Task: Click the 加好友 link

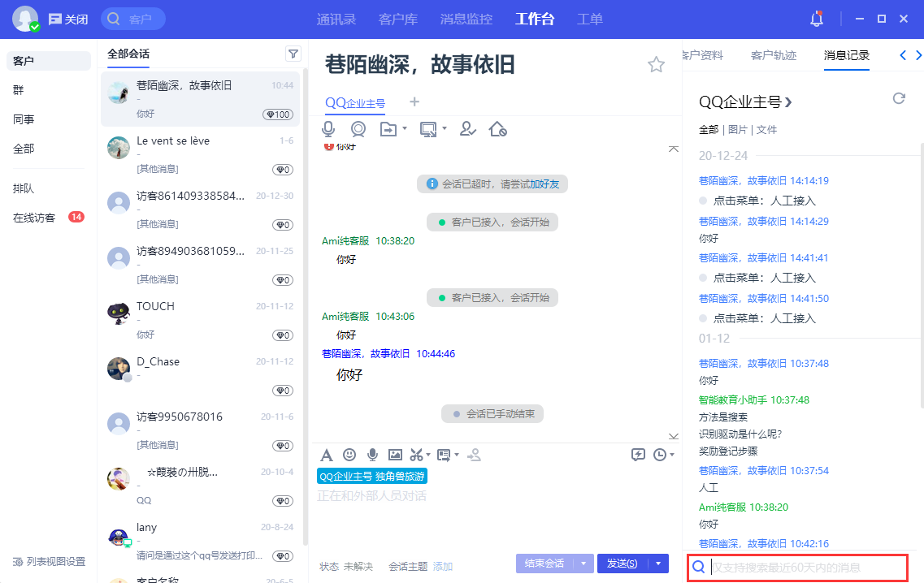Action: 544,184
